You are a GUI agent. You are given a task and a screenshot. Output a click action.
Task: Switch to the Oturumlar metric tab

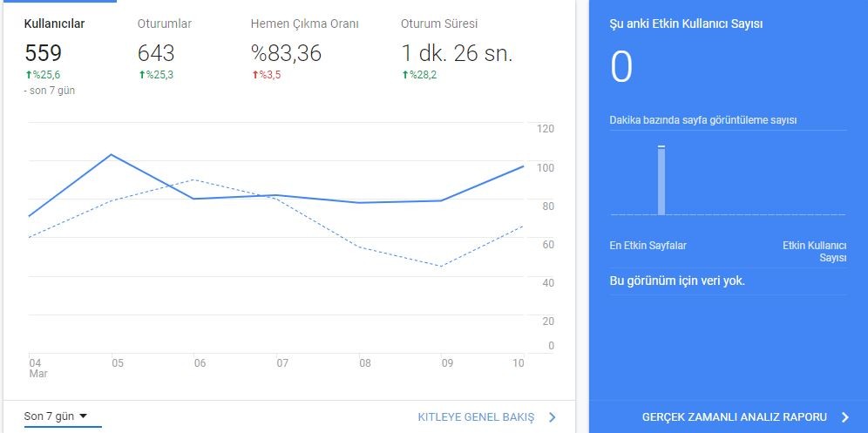[165, 24]
